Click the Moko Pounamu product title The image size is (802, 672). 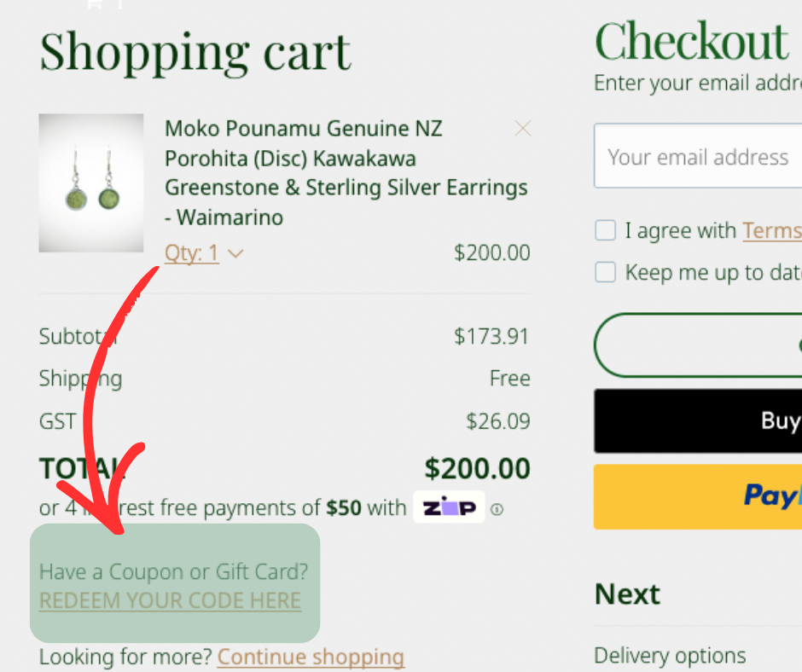click(x=346, y=172)
